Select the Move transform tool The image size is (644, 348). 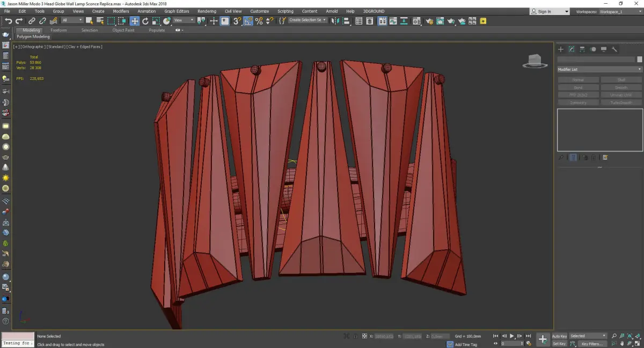coord(134,21)
